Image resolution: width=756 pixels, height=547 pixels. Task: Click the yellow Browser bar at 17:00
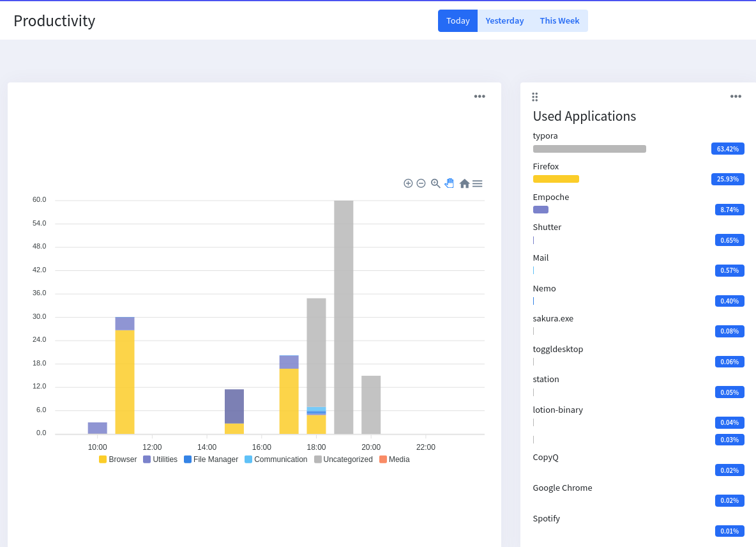(289, 401)
